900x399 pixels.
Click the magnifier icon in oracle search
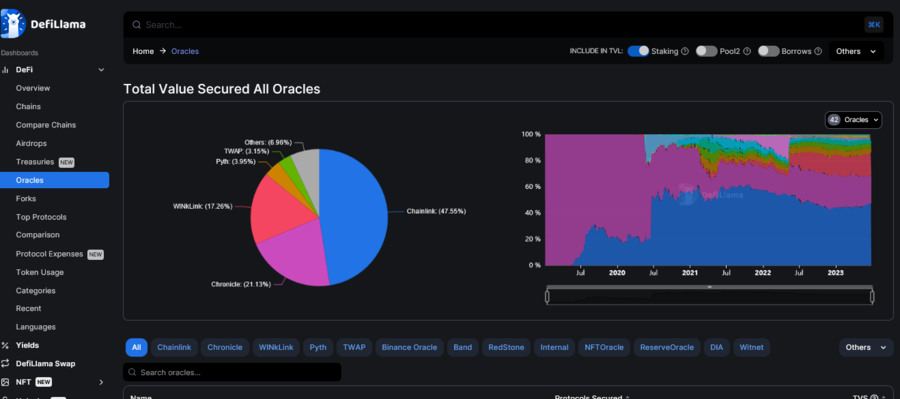133,373
